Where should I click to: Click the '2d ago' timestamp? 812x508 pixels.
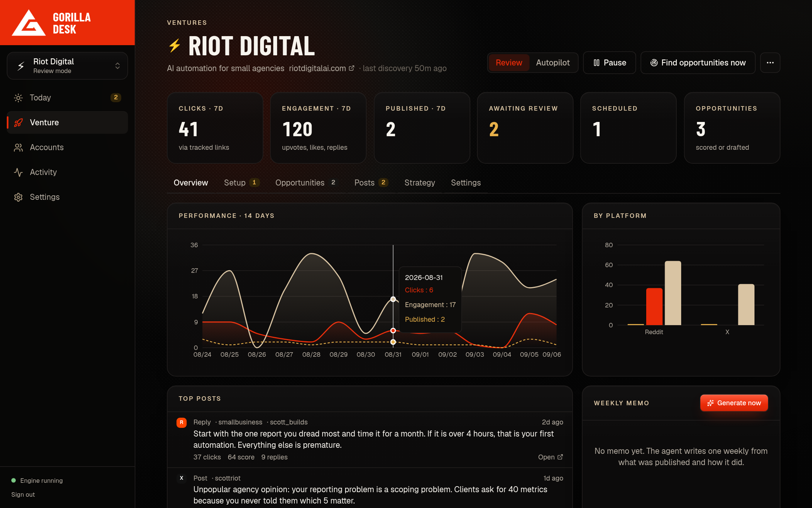coord(552,422)
